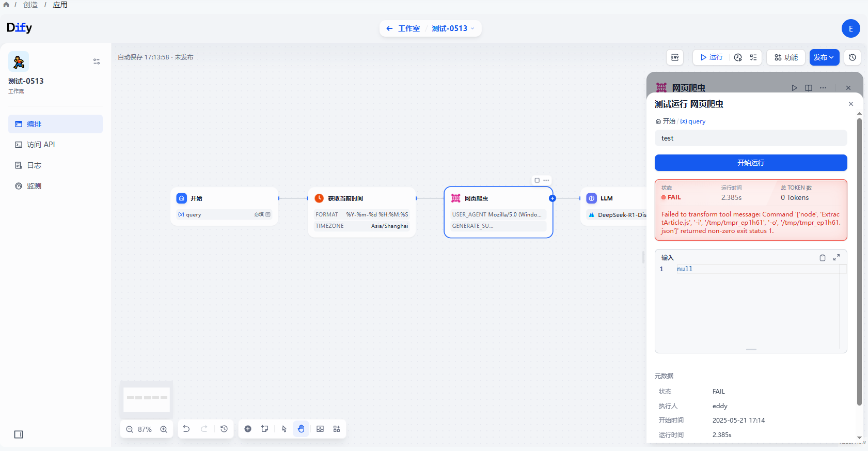The height and width of the screenshot is (451, 868).
Task: Select the 开始 node on canvas
Action: (x=225, y=206)
